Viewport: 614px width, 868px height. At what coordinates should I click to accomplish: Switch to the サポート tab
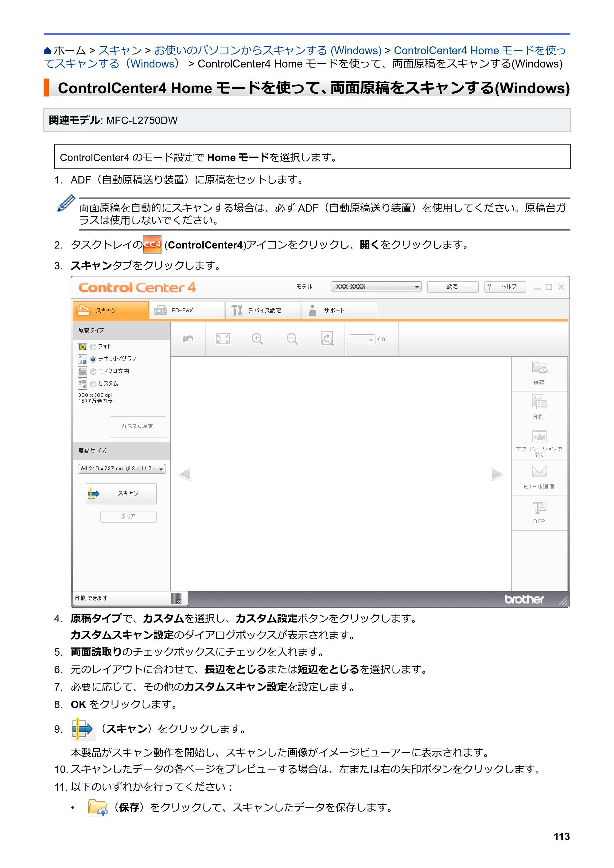(x=339, y=311)
